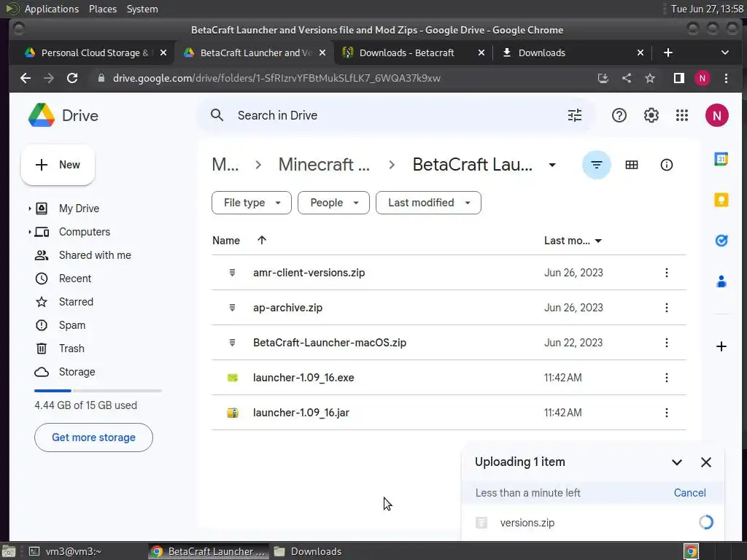Open more actions for ap-archive.zip

[x=666, y=308]
